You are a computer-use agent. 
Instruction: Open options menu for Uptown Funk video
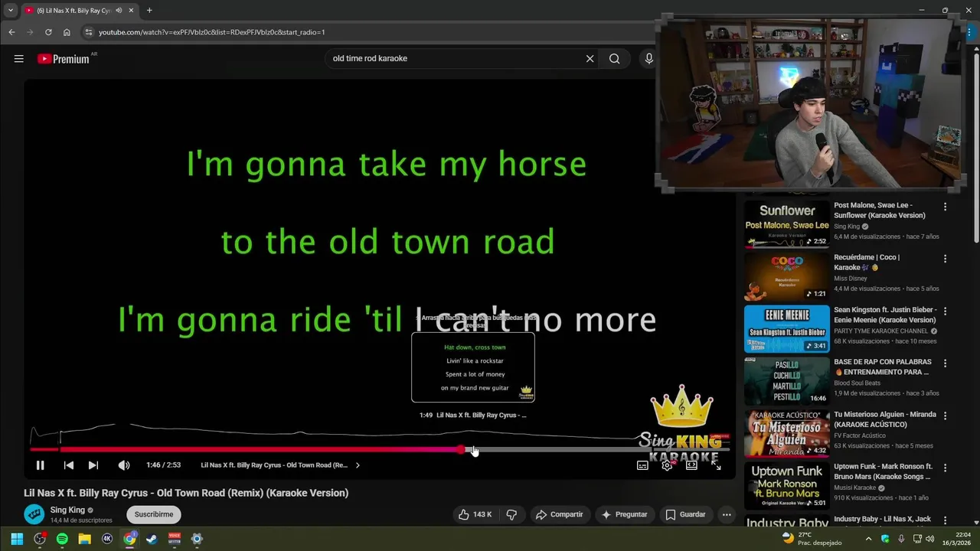[945, 468]
